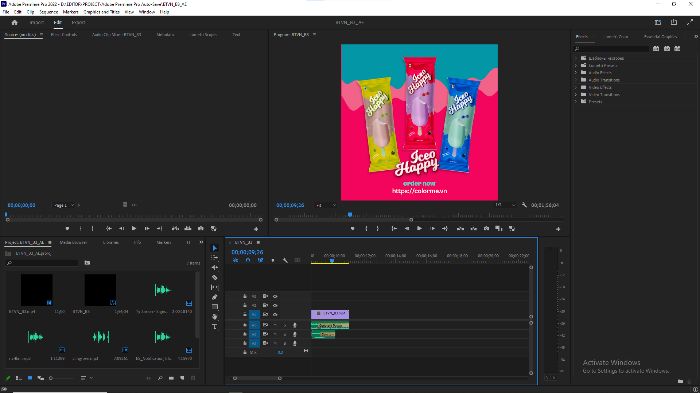Export frame from the Program monitor
The height and width of the screenshot is (393, 700).
tap(487, 228)
